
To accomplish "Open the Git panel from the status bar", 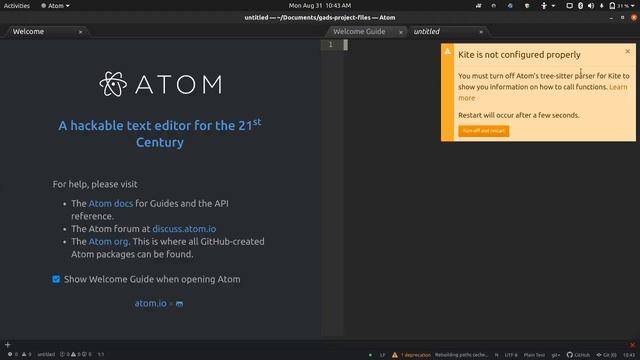I will click(607, 355).
